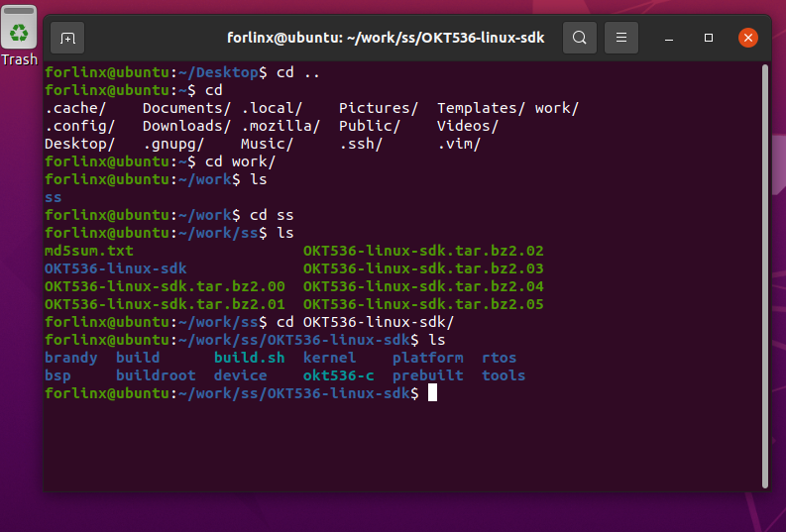786x532 pixels.
Task: Click the bsp directory name
Action: [57, 375]
